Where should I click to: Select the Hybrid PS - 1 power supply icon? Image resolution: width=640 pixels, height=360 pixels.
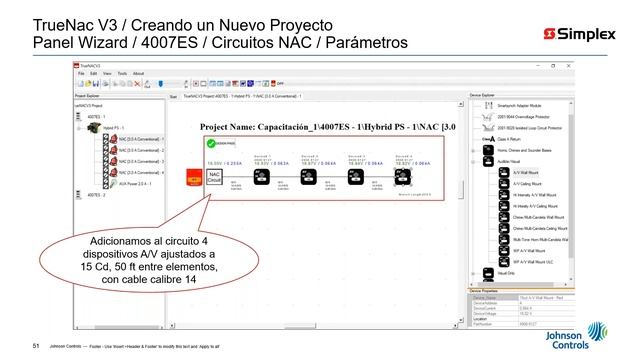click(94, 128)
